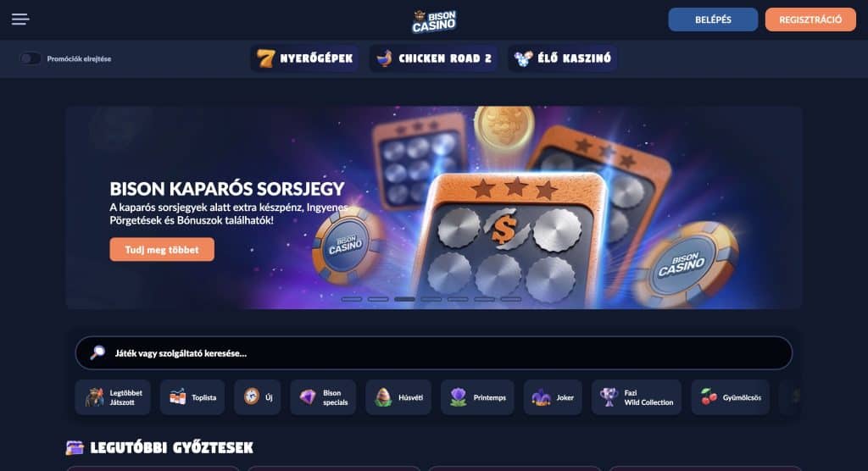Screen dimensions: 868x471
Task: Open the hamburger menu icon
Action: point(20,19)
